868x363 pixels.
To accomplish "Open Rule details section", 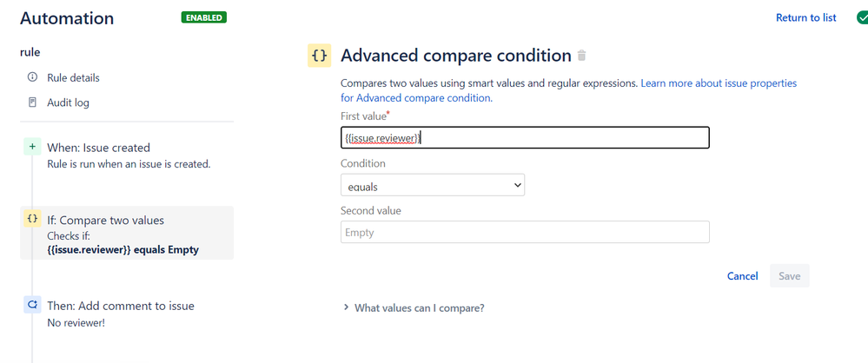I will pos(73,77).
